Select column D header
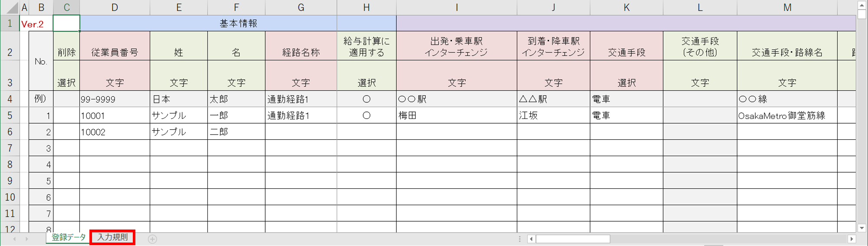The width and height of the screenshot is (868, 246). click(x=115, y=7)
